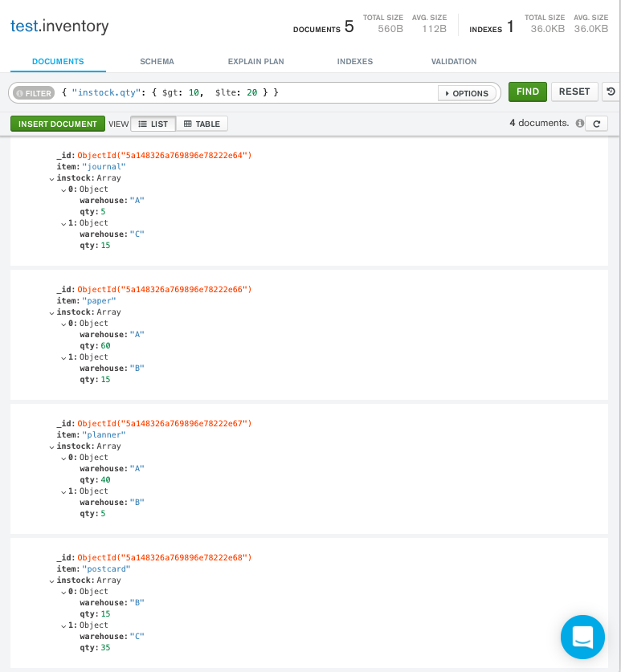Screen dimensions: 621x672
Task: Collapse object 0 in paper document
Action: [63, 324]
